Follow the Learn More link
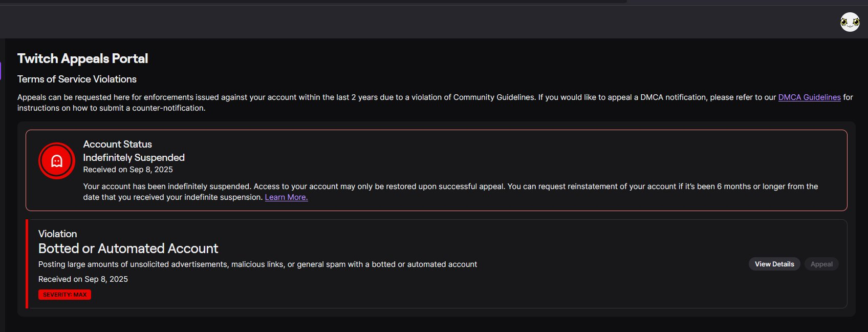The image size is (868, 332). point(286,197)
